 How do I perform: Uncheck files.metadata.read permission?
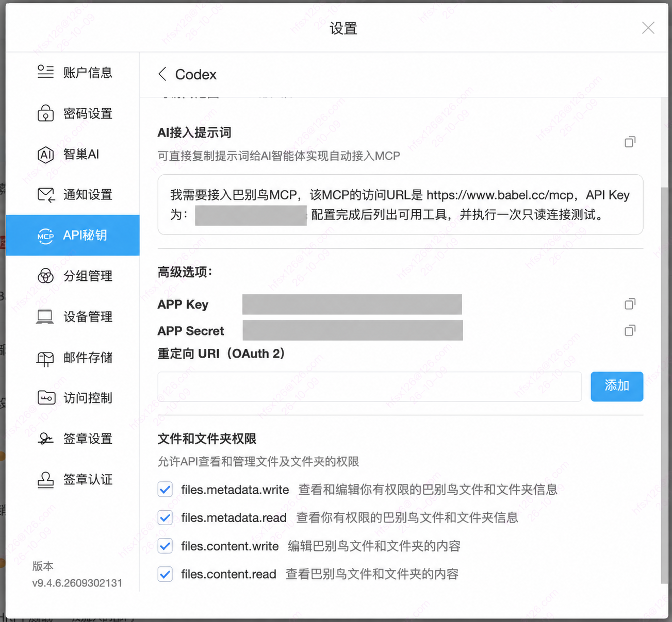(165, 517)
